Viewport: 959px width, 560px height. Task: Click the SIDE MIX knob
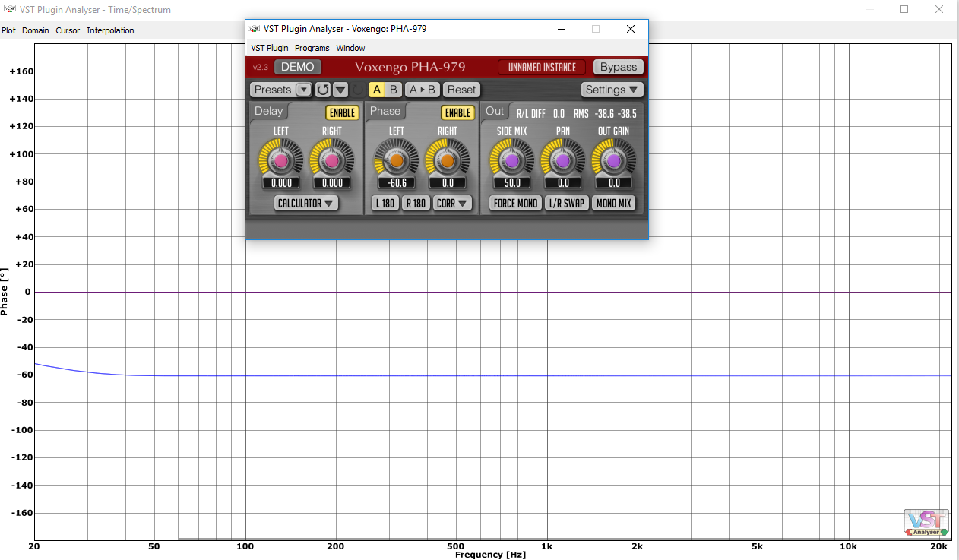(x=511, y=161)
